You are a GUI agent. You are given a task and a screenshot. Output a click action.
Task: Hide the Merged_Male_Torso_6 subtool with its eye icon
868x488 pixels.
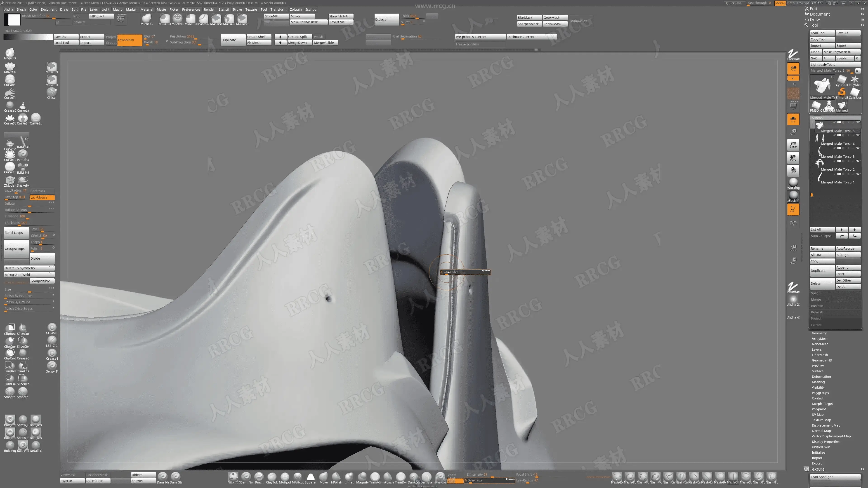click(858, 135)
